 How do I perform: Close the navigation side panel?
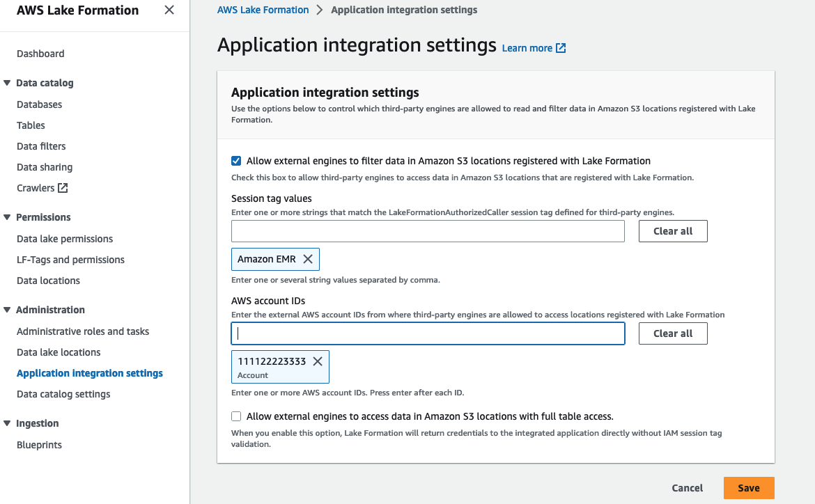(169, 10)
